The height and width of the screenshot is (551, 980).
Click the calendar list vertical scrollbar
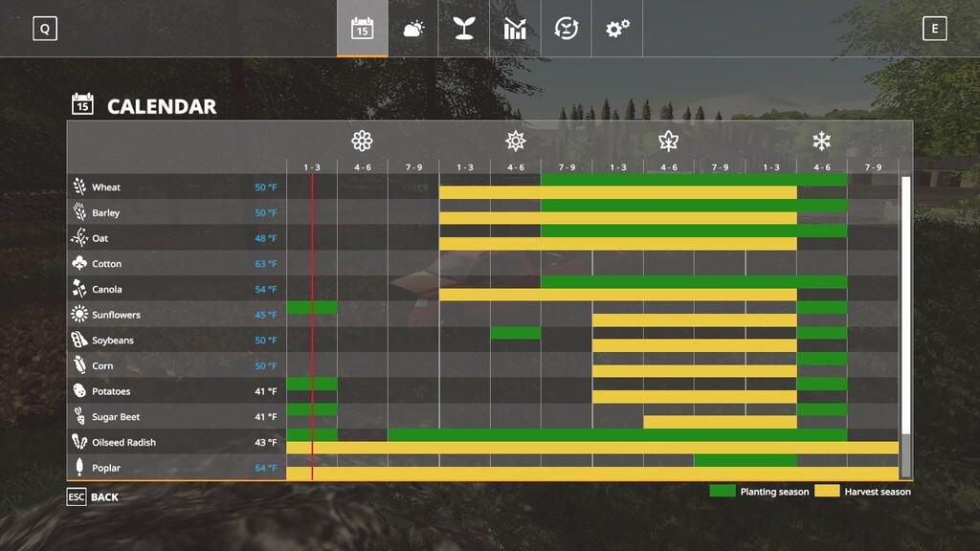tap(905, 325)
